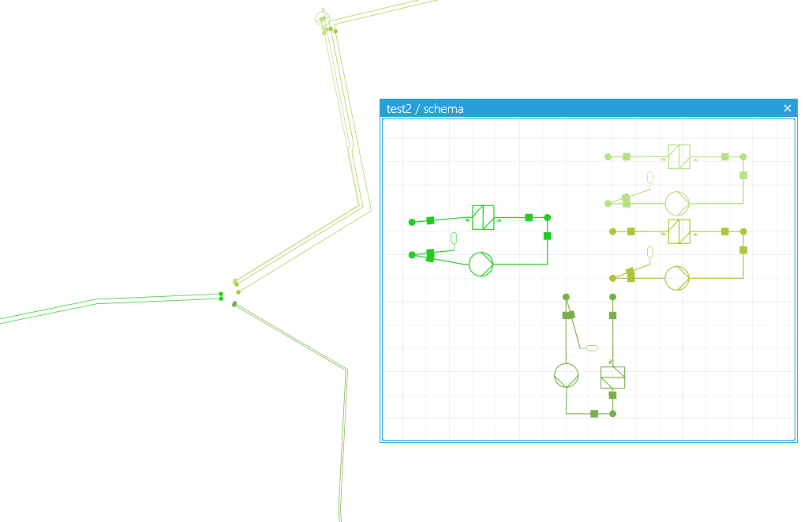Click bright green circuit's top-left endpoint node
The image size is (812, 522).
412,223
